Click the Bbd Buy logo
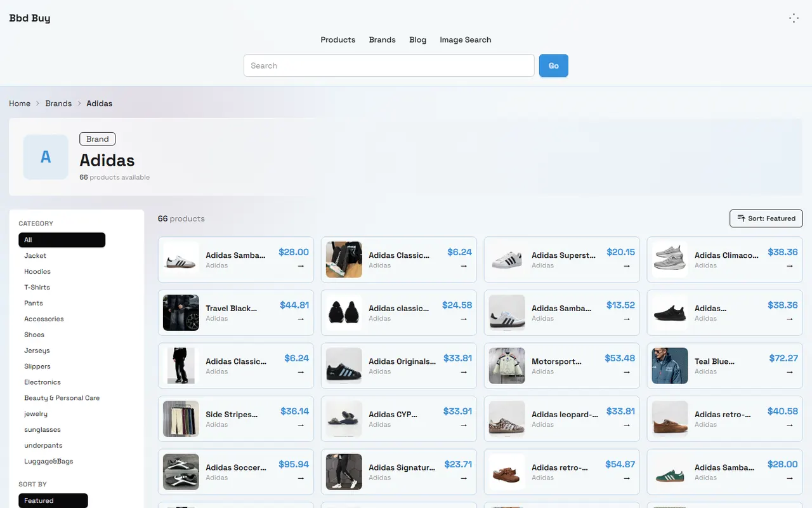812x508 pixels. pyautogui.click(x=30, y=18)
